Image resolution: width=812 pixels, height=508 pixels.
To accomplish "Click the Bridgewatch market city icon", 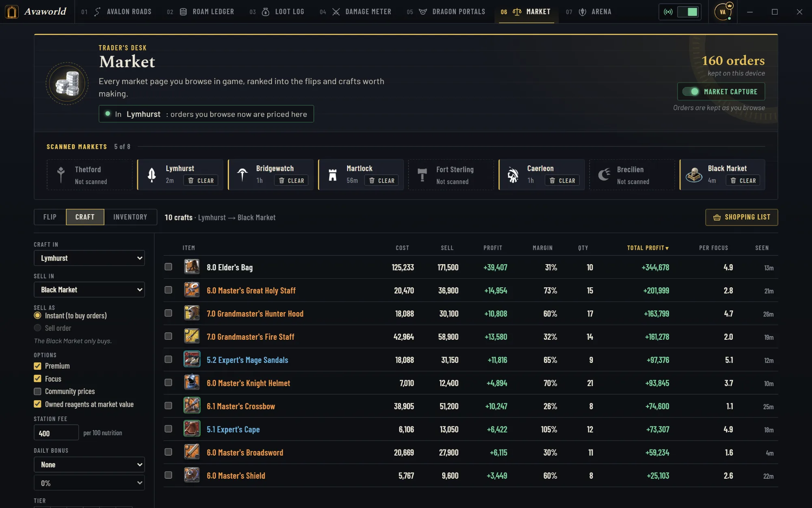I will [242, 175].
